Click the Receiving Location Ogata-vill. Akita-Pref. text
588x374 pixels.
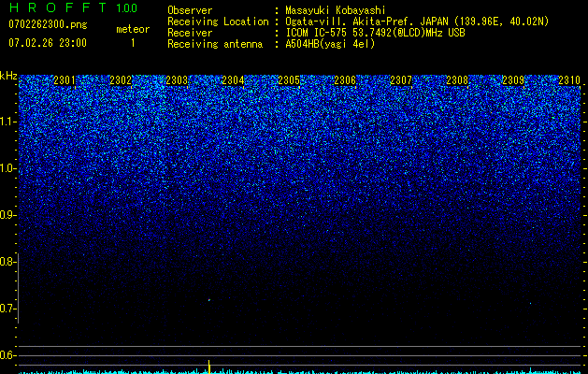point(417,22)
